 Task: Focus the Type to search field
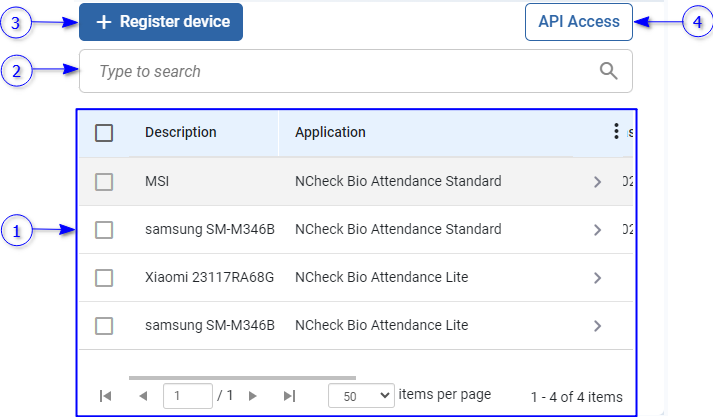point(340,71)
